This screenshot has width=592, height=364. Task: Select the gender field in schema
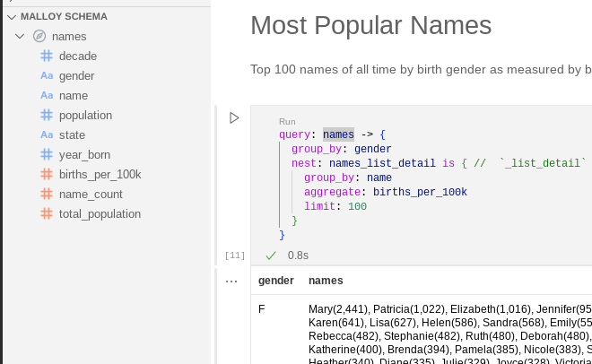tap(76, 76)
